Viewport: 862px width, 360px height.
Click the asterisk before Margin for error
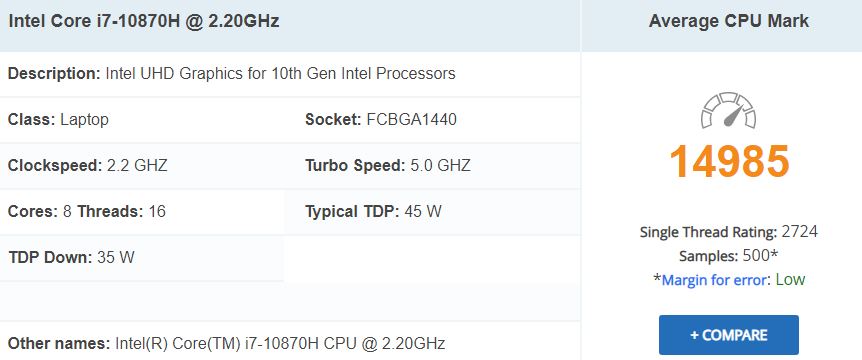tap(657, 279)
